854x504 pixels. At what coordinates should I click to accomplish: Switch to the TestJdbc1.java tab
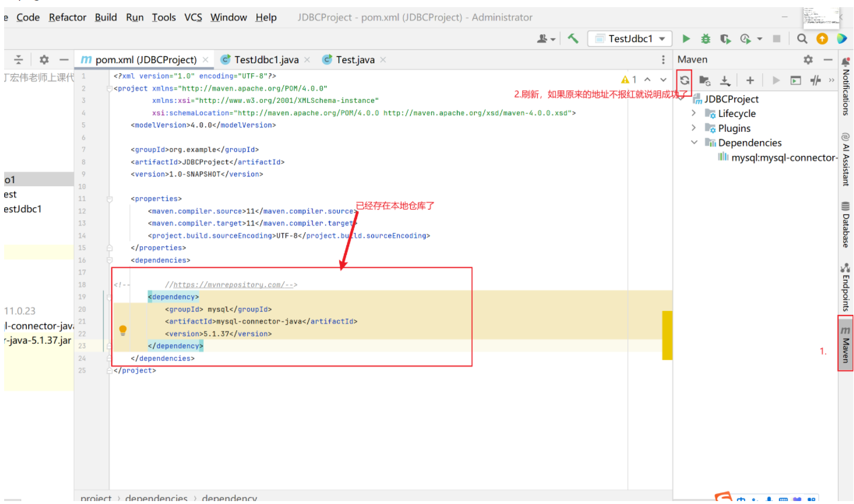[x=266, y=60]
